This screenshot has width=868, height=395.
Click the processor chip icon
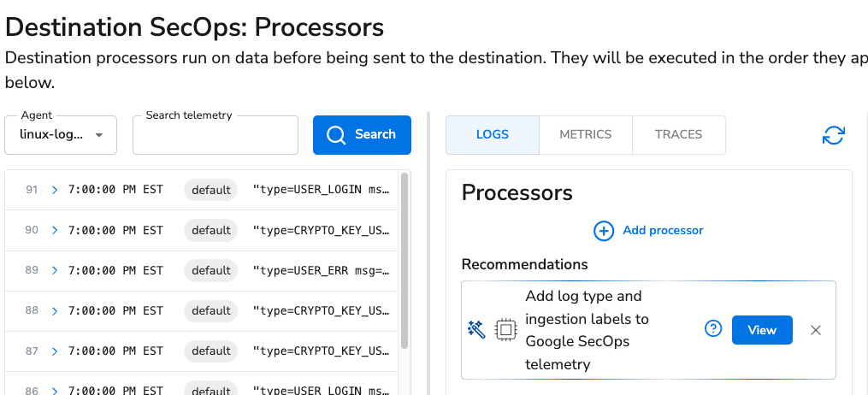pyautogui.click(x=505, y=330)
